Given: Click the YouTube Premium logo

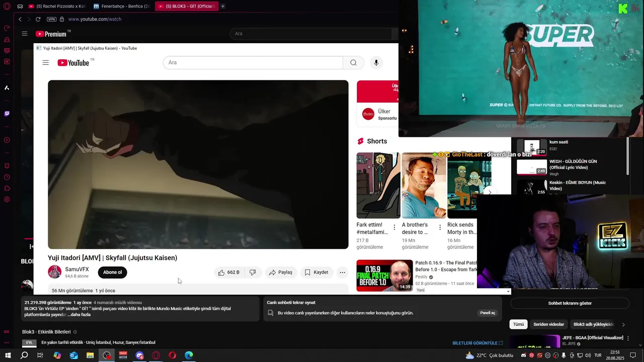Looking at the screenshot, I should click(52, 34).
